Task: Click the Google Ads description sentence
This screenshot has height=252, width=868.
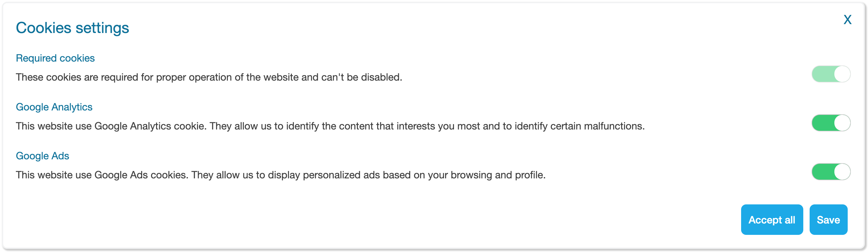Action: (280, 175)
